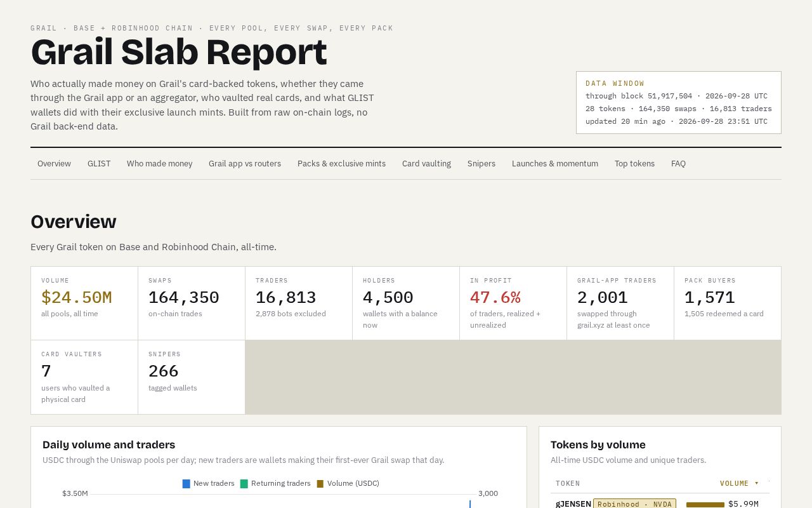Viewport: 812px width, 508px height.
Task: Click the 1,571 pack buyers stat
Action: pyautogui.click(x=709, y=297)
